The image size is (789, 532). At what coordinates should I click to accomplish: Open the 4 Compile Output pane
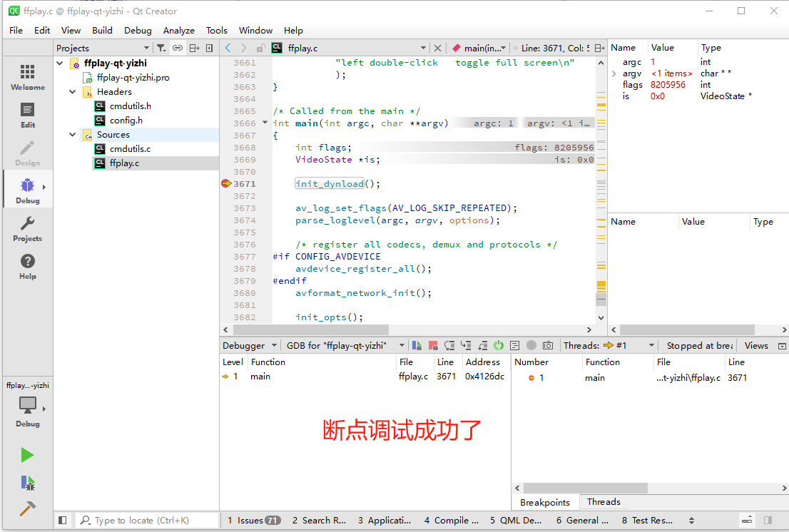coord(451,521)
